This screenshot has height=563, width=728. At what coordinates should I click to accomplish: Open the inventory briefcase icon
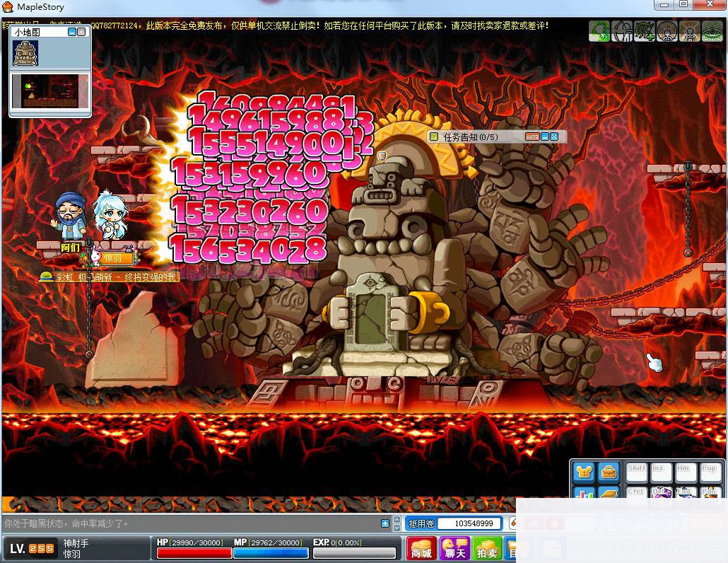(x=609, y=472)
